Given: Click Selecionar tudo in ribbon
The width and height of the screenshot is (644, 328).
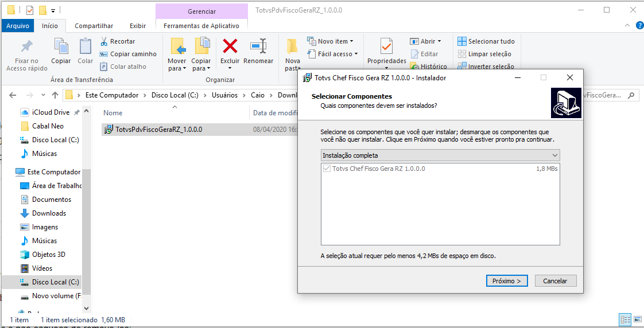Looking at the screenshot, I should click(486, 41).
